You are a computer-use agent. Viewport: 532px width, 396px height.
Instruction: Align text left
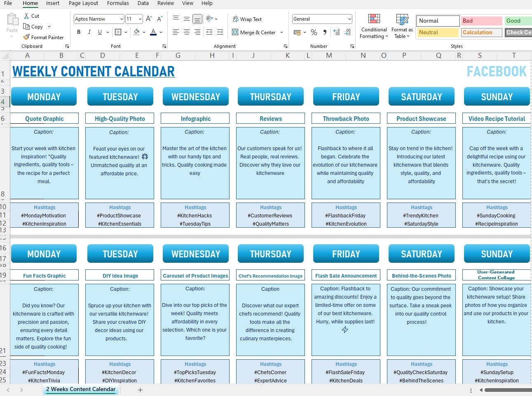(176, 32)
